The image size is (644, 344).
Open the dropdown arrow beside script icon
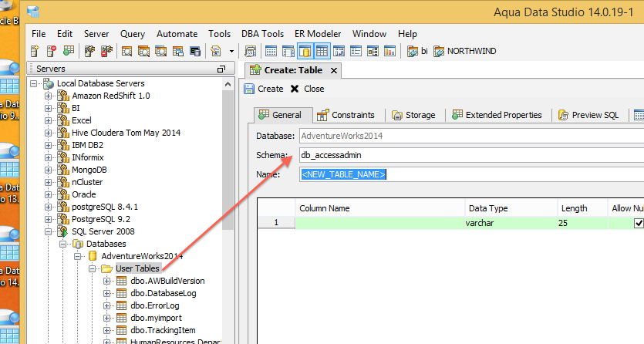[231, 52]
